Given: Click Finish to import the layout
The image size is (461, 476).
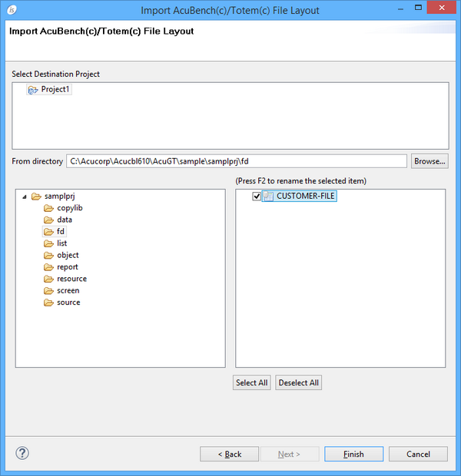Looking at the screenshot, I should pos(353,454).
